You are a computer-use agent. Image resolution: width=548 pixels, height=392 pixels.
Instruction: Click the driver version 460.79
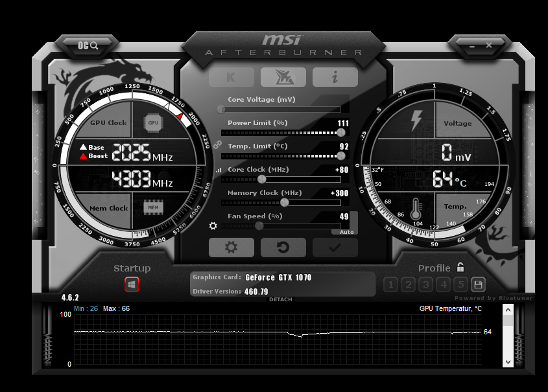[256, 292]
